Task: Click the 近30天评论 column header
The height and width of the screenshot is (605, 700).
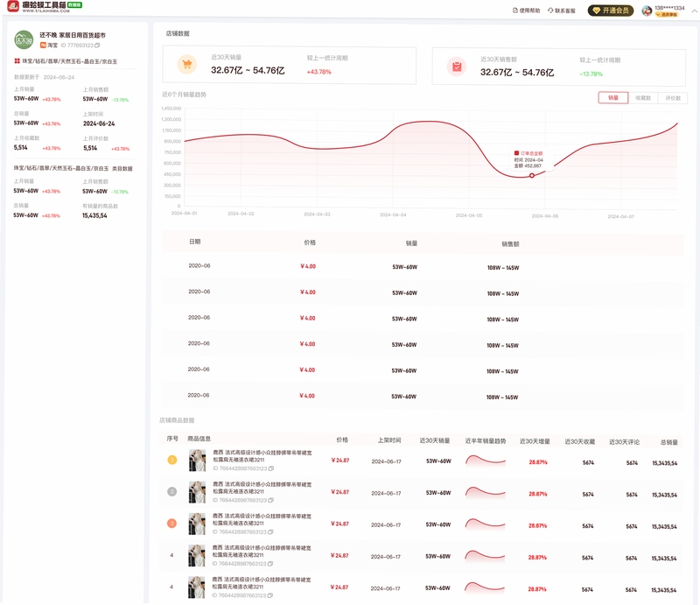Action: coord(624,442)
